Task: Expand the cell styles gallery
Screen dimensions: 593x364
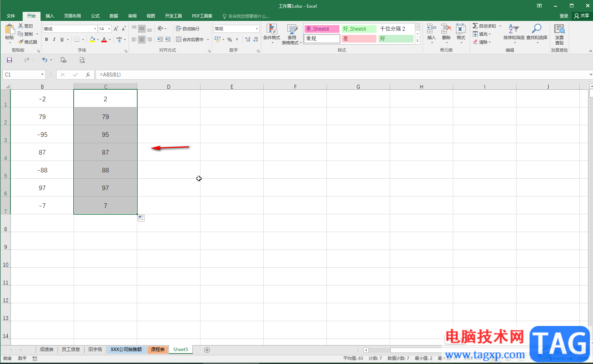Action: (x=417, y=41)
